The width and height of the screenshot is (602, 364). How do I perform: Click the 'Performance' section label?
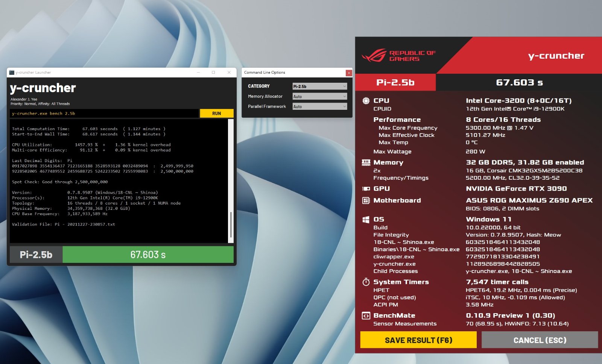[397, 120]
